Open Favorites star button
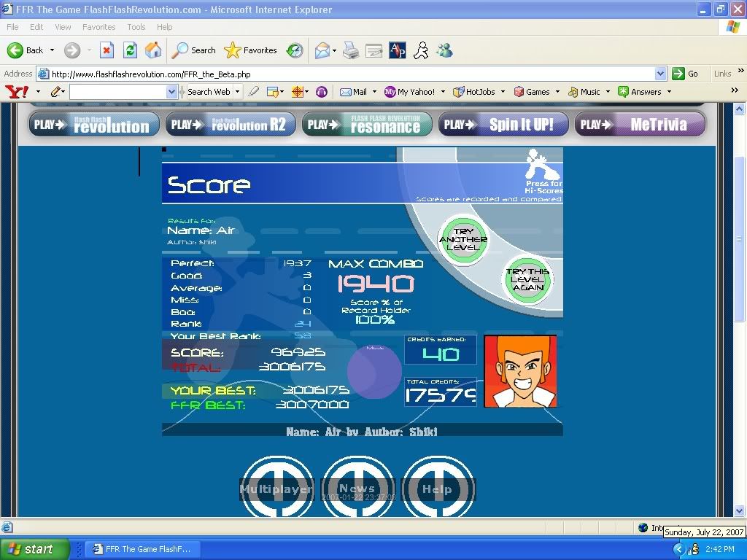 point(251,50)
